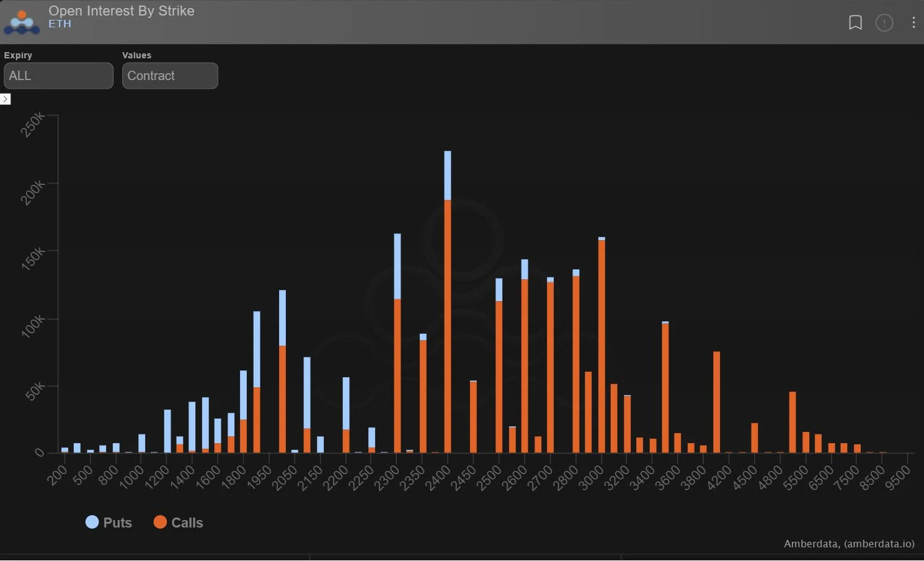
Task: Click the Open Interest By Strike title
Action: click(122, 11)
